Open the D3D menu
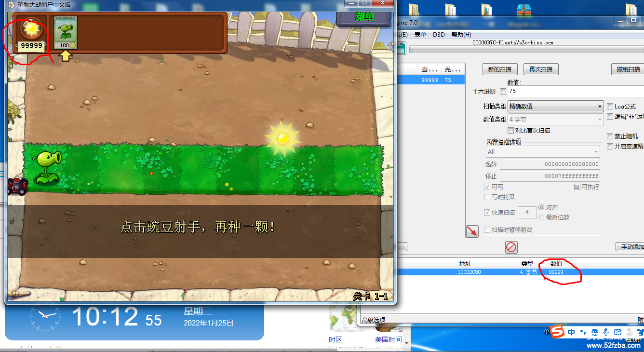Viewport: 644px width, 352px height. (x=439, y=35)
